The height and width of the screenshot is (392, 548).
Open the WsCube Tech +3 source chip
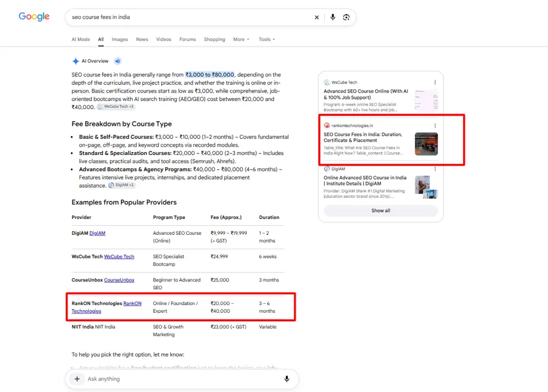coord(116,107)
